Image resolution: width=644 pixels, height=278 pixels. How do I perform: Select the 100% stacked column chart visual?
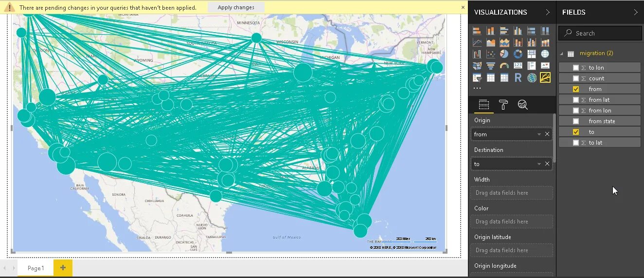pos(545,31)
